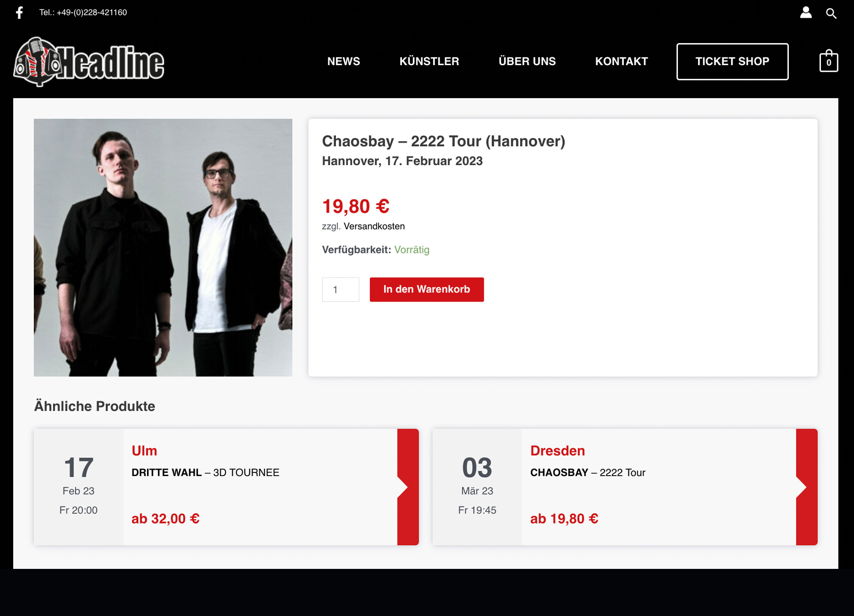Click the right chevron on Chaosbay Dresden event
Viewport: 854px width, 616px height.
point(806,487)
